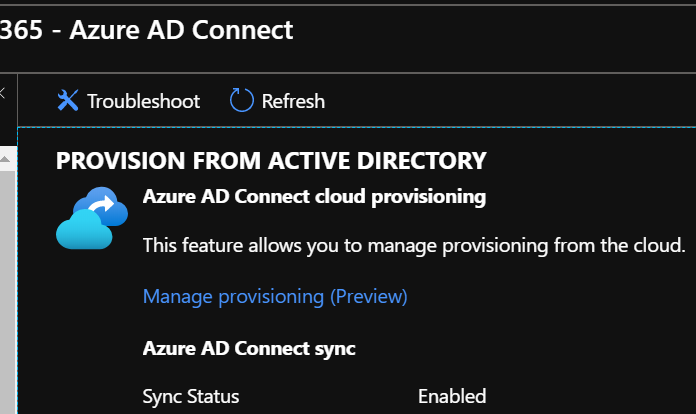Click the feature description text about provisioning
Viewport: 696px width, 414px height.
pyautogui.click(x=413, y=245)
